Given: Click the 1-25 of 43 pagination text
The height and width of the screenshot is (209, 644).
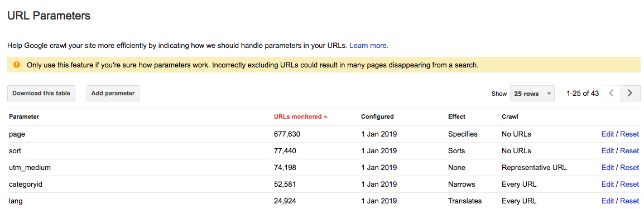Looking at the screenshot, I should pos(583,94).
